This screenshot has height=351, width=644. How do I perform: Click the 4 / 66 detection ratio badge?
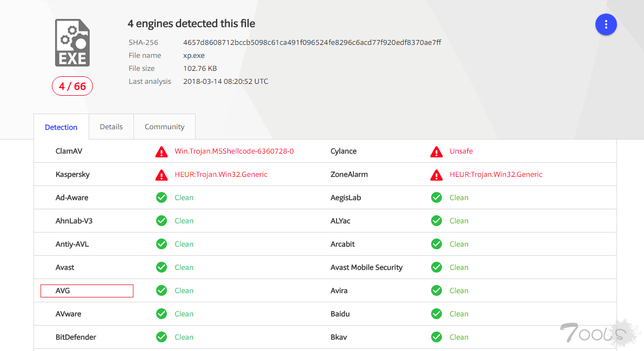click(x=72, y=87)
